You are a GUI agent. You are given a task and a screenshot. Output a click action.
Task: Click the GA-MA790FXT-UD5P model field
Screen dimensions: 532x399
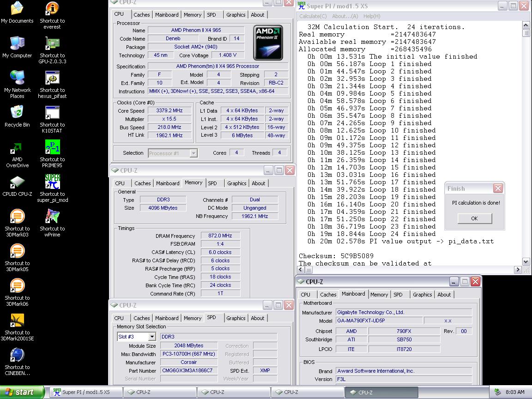(379, 320)
